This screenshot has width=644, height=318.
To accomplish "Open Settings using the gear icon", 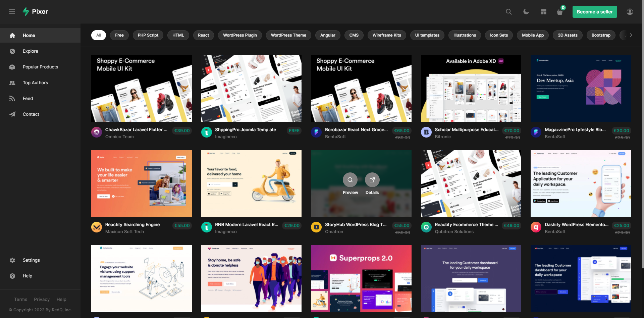I will tap(12, 260).
